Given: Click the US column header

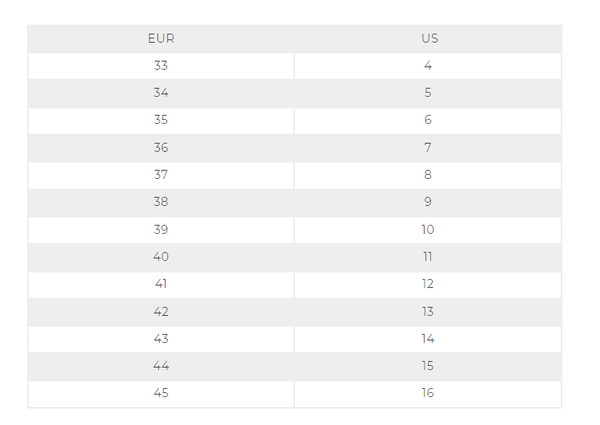Looking at the screenshot, I should (429, 39).
